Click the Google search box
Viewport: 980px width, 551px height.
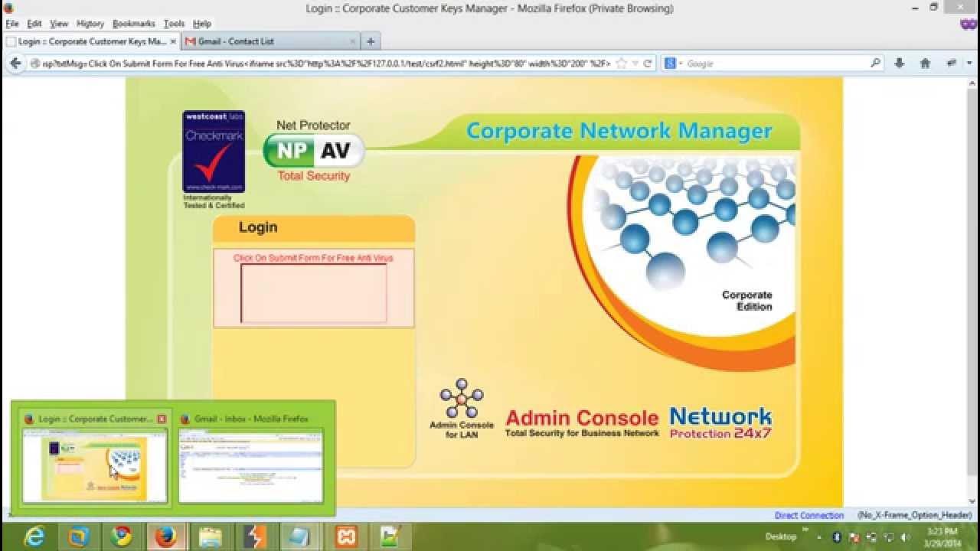pos(777,64)
